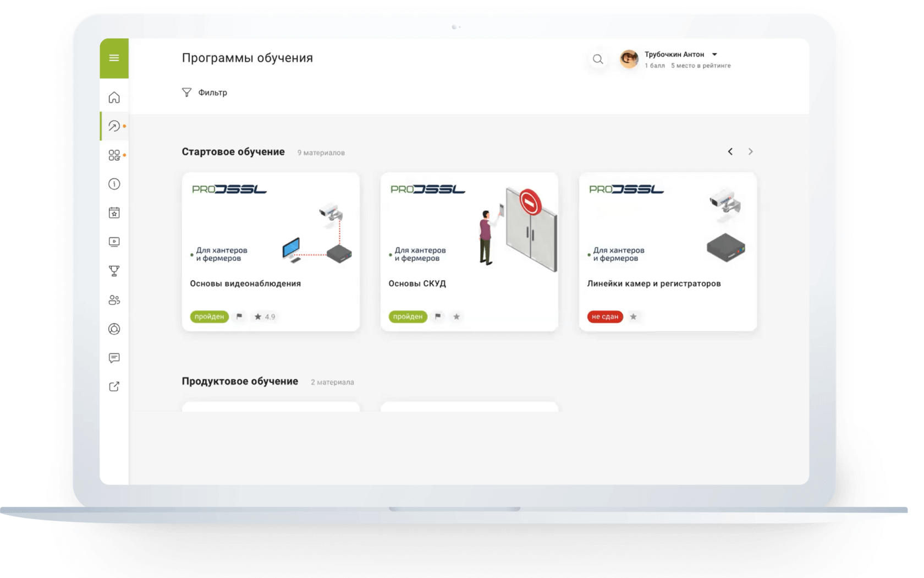924x578 pixels.
Task: Open the chat message icon
Action: [114, 358]
